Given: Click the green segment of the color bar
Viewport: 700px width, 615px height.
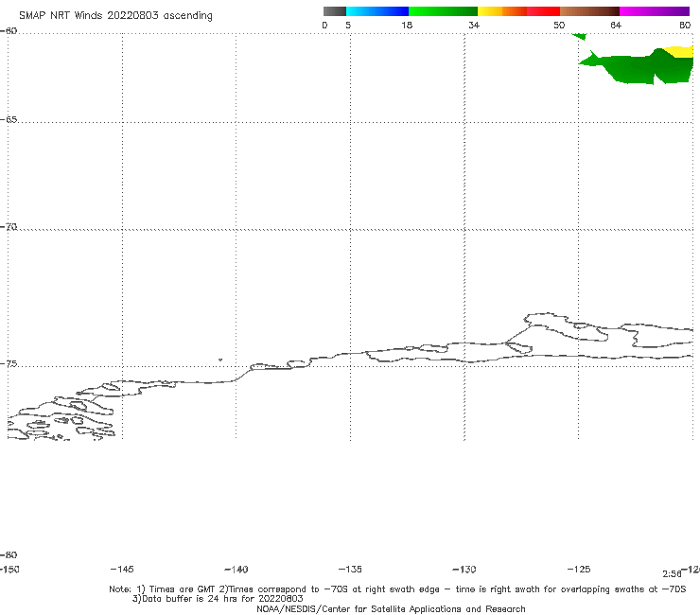Looking at the screenshot, I should coord(443,11).
